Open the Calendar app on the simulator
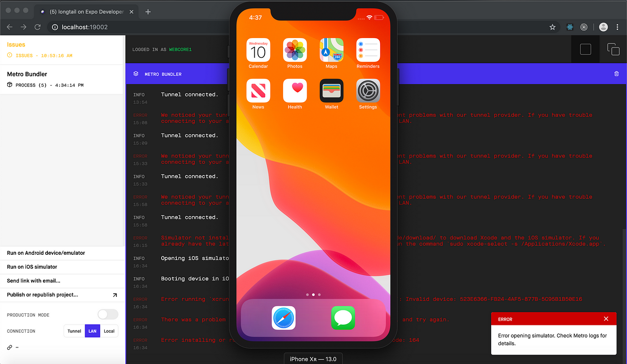The width and height of the screenshot is (627, 364). point(258,50)
